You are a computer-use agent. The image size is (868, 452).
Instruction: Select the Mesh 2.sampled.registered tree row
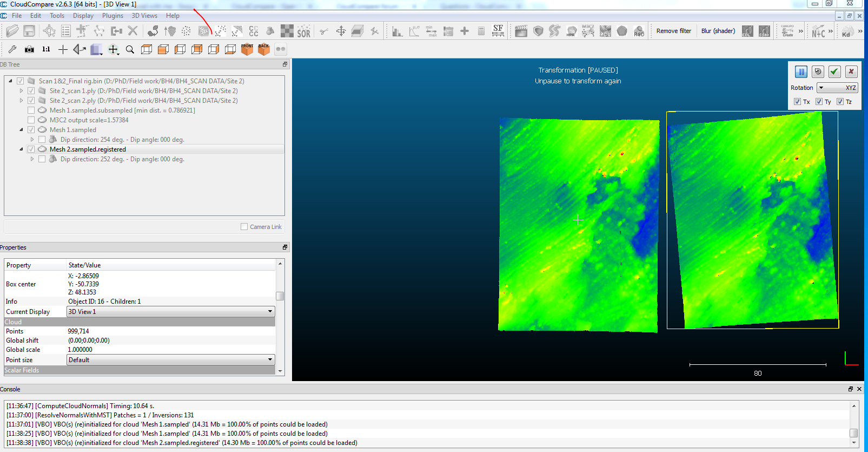145,149
